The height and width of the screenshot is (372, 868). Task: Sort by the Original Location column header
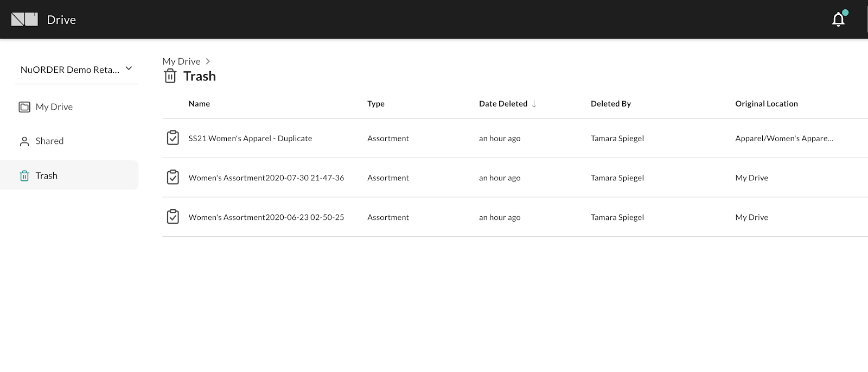[x=767, y=104]
